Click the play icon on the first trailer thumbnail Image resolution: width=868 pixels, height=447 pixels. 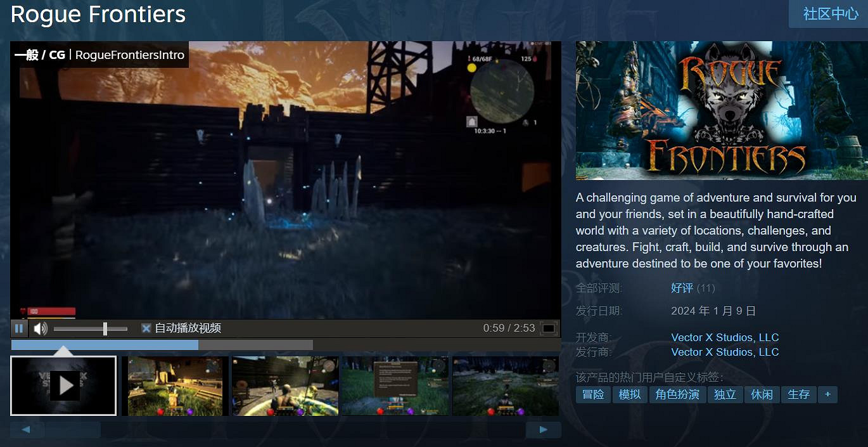click(64, 385)
